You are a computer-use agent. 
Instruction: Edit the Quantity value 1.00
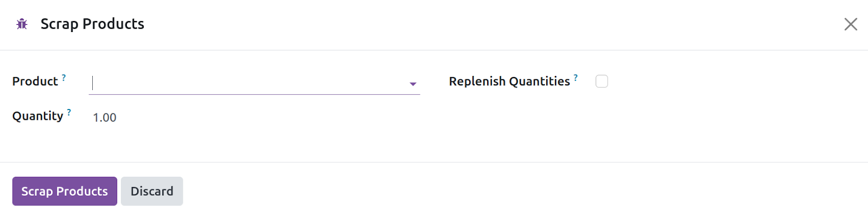105,118
